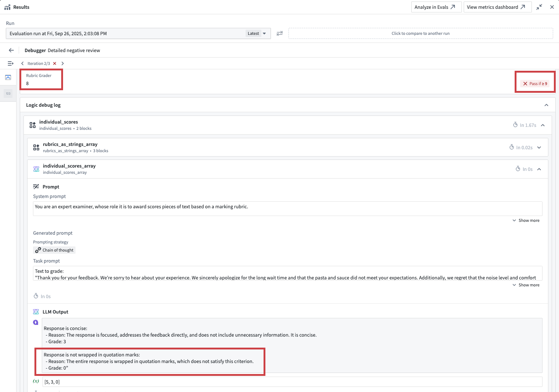
Task: Click the stopwatch icon next to In 1.67s
Action: pyautogui.click(x=515, y=125)
